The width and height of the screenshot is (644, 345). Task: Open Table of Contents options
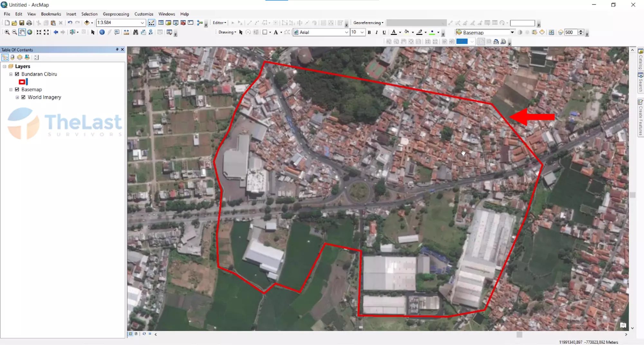[x=36, y=57]
